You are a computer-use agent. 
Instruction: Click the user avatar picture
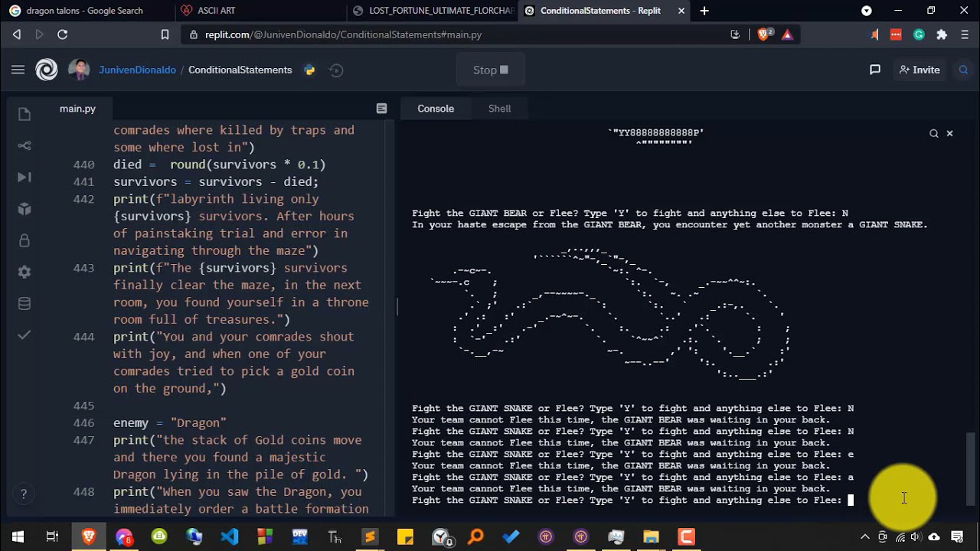click(79, 70)
